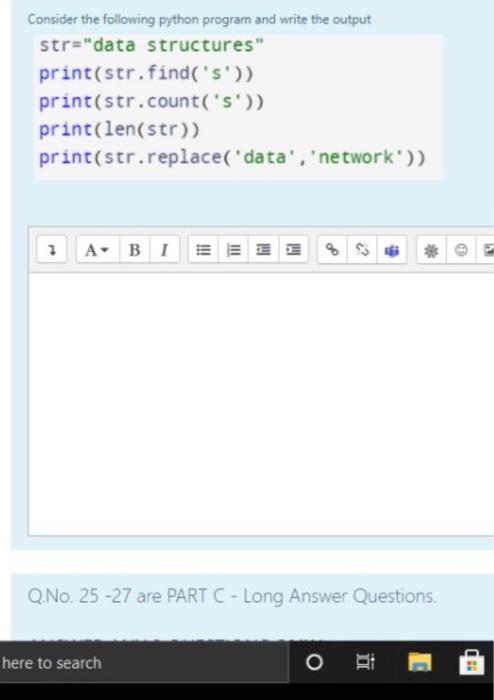Open File Explorer from the taskbar
This screenshot has width=494, height=700.
coord(419,662)
